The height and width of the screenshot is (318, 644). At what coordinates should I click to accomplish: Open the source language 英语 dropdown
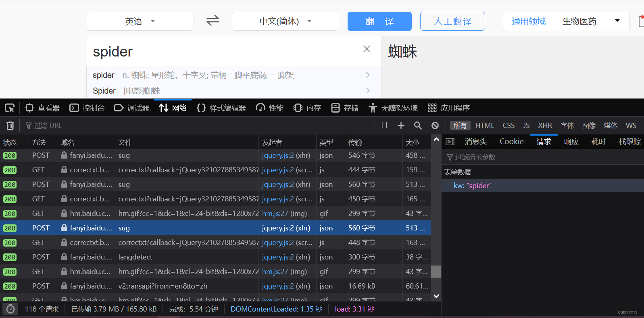coord(140,21)
